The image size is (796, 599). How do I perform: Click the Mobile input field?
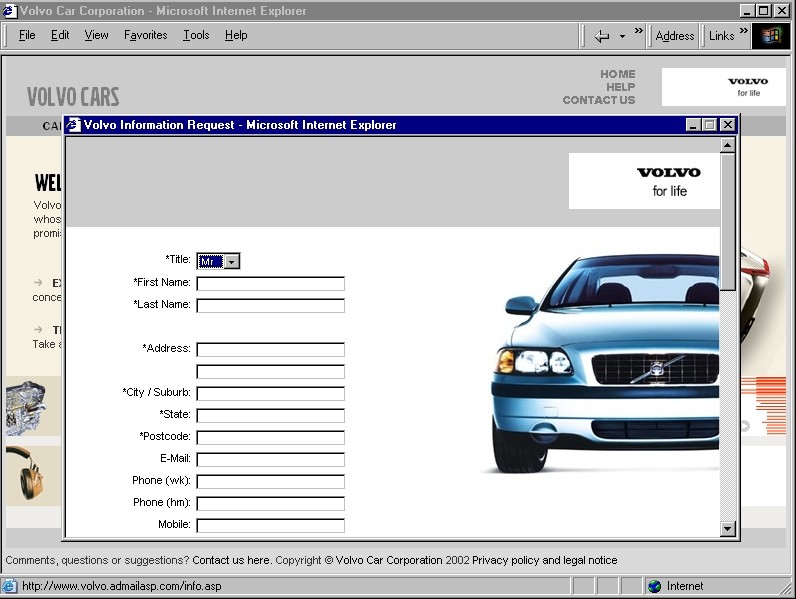[271, 525]
